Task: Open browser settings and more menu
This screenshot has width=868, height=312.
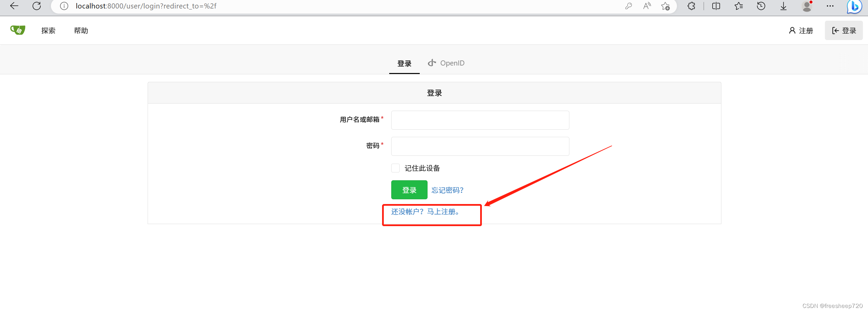Action: pos(830,6)
